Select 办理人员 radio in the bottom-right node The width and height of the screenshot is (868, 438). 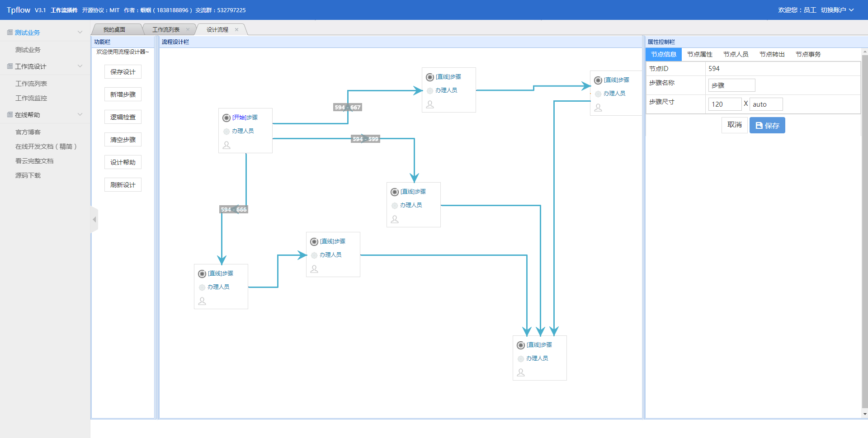coord(521,359)
